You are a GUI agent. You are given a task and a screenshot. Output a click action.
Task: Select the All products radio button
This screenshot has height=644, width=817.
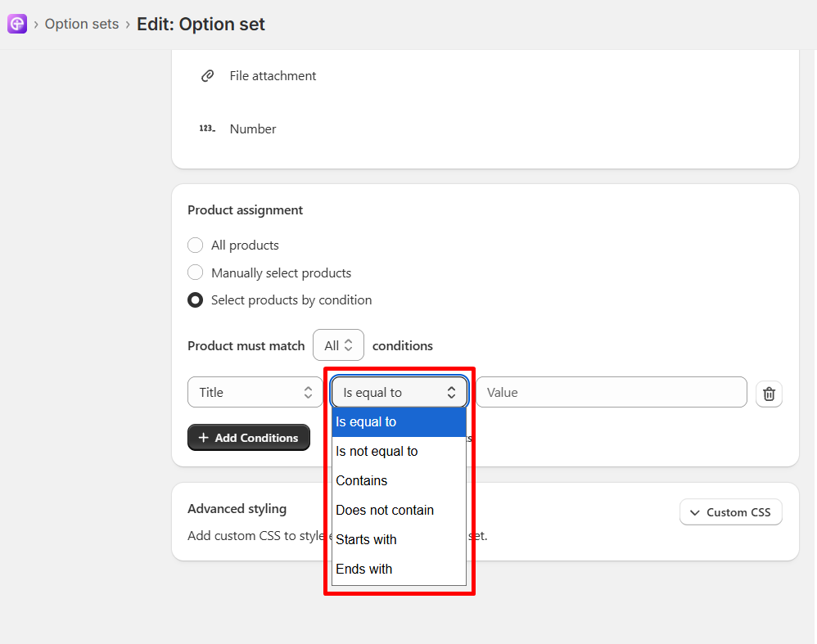(x=196, y=245)
